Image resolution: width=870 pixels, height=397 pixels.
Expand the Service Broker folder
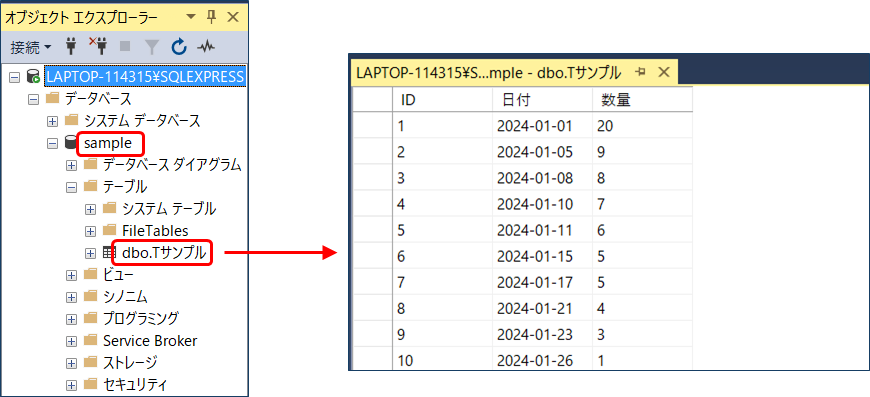[x=71, y=342]
